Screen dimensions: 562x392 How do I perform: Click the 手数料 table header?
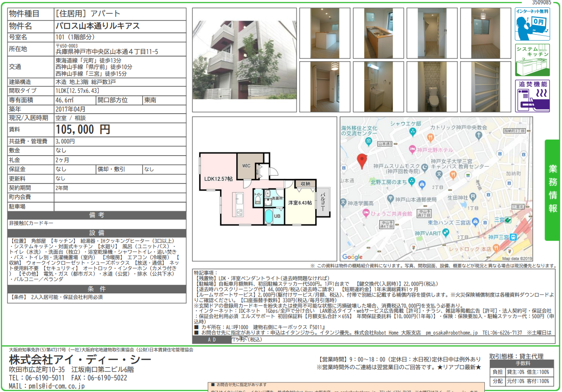point(522,364)
